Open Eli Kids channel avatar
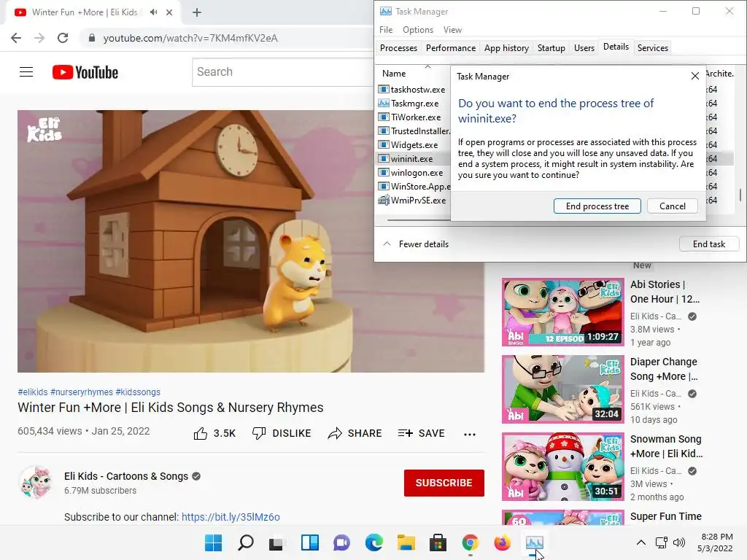 36,482
